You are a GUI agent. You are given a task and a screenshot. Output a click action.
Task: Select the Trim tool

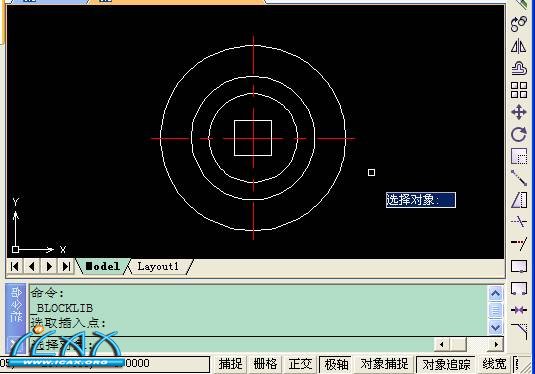click(x=519, y=222)
